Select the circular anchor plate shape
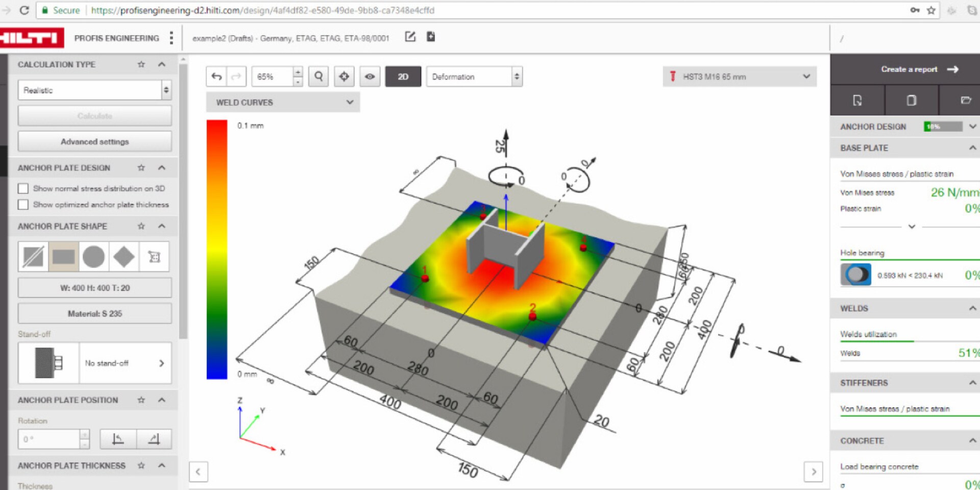This screenshot has width=980, height=490. 93,257
